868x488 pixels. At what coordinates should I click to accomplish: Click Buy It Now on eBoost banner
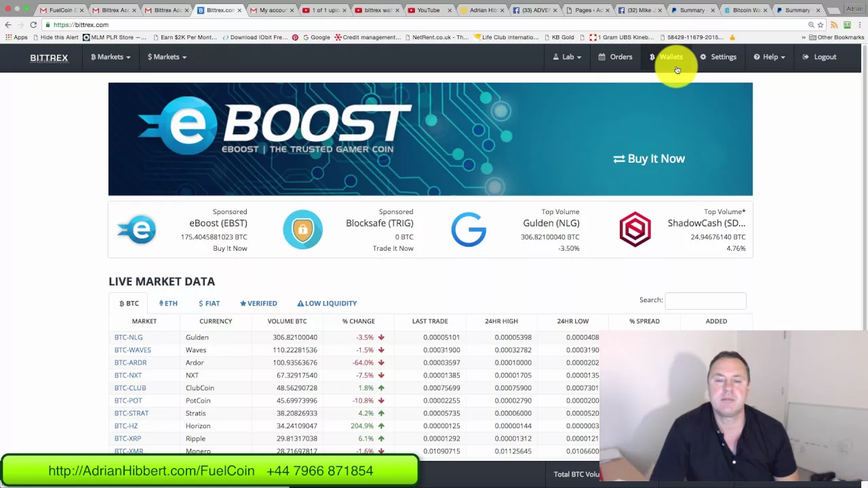pyautogui.click(x=649, y=159)
